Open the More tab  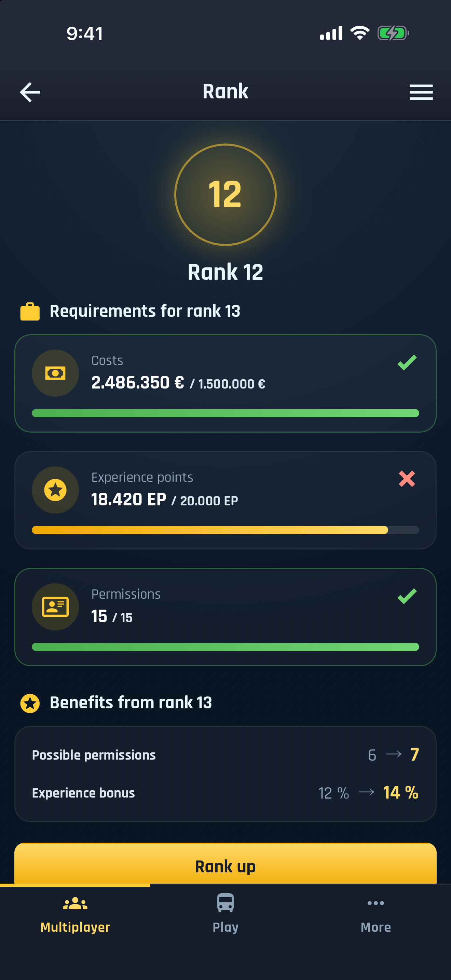[x=376, y=915]
